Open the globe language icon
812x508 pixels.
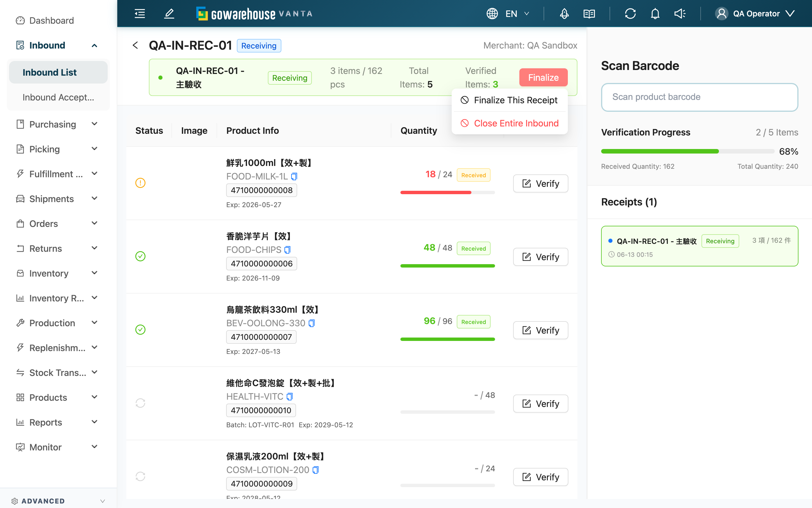pos(492,14)
